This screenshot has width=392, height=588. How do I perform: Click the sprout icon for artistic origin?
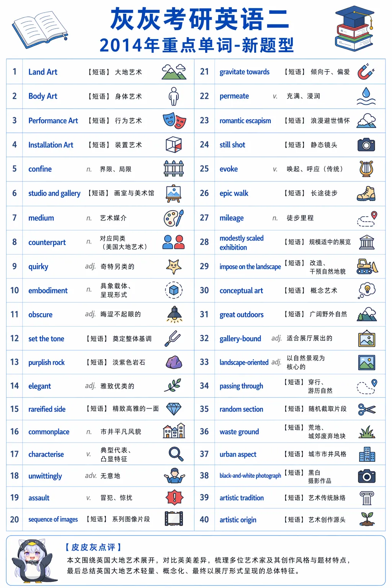(x=367, y=519)
